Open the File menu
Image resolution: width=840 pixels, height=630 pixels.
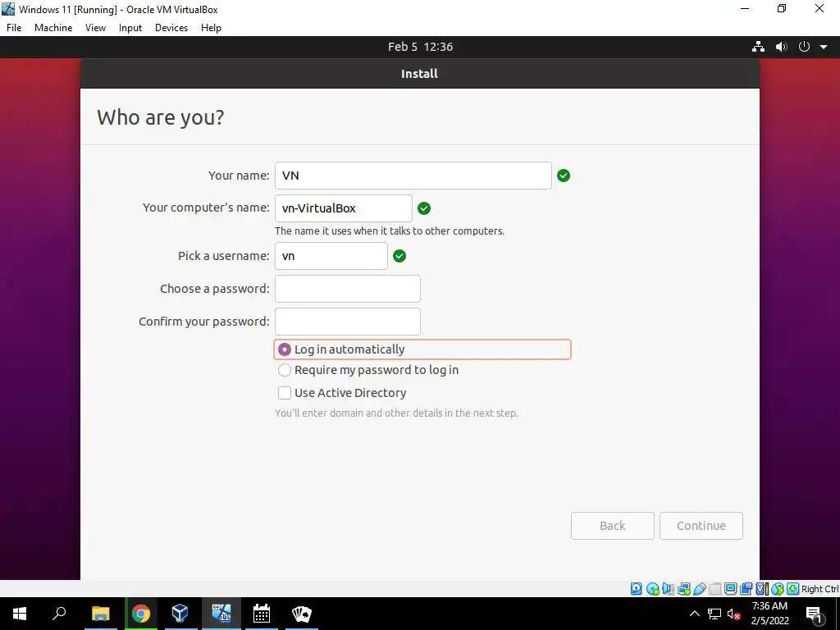(14, 28)
